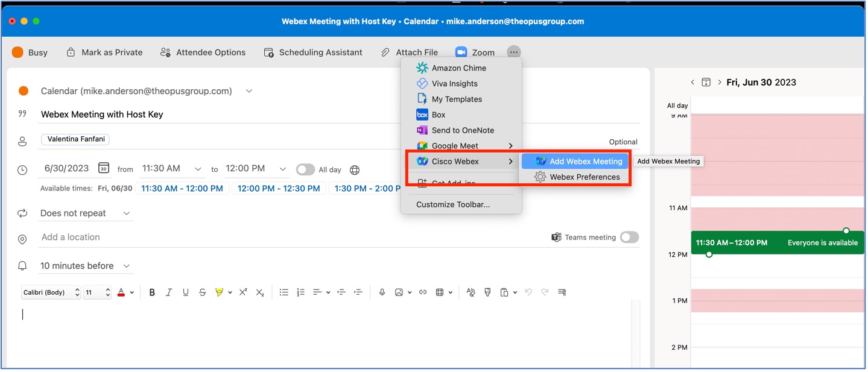Select the Zoom meeting toolbar icon

point(475,52)
